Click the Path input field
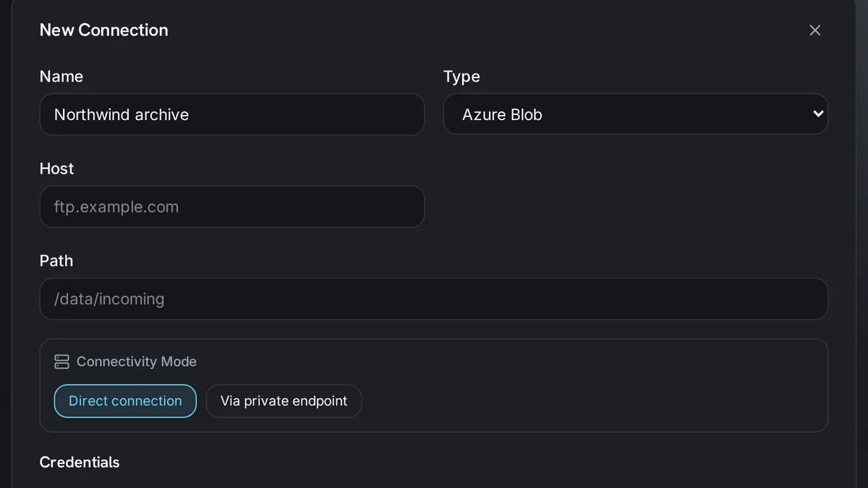Screen dimensions: 868x488 click(433, 299)
